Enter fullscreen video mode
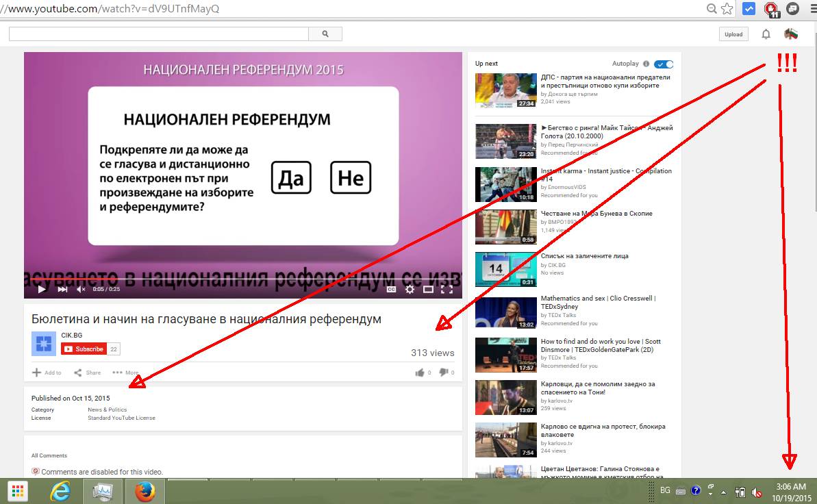817x504 pixels. [447, 290]
